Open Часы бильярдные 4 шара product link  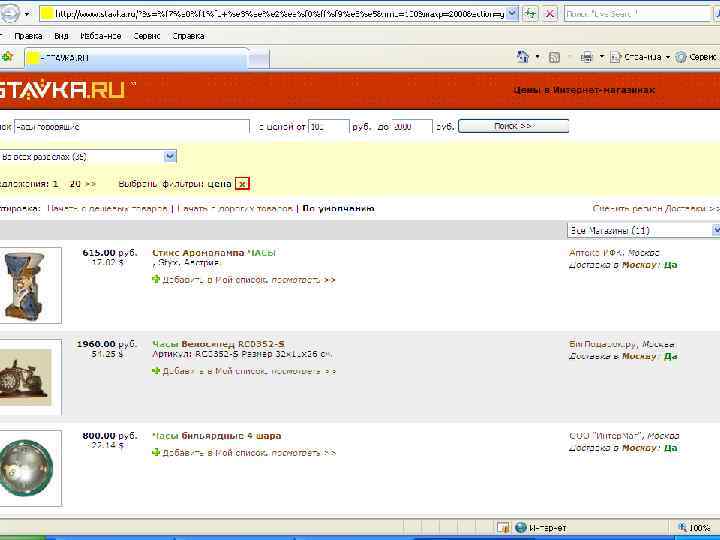pos(217,436)
